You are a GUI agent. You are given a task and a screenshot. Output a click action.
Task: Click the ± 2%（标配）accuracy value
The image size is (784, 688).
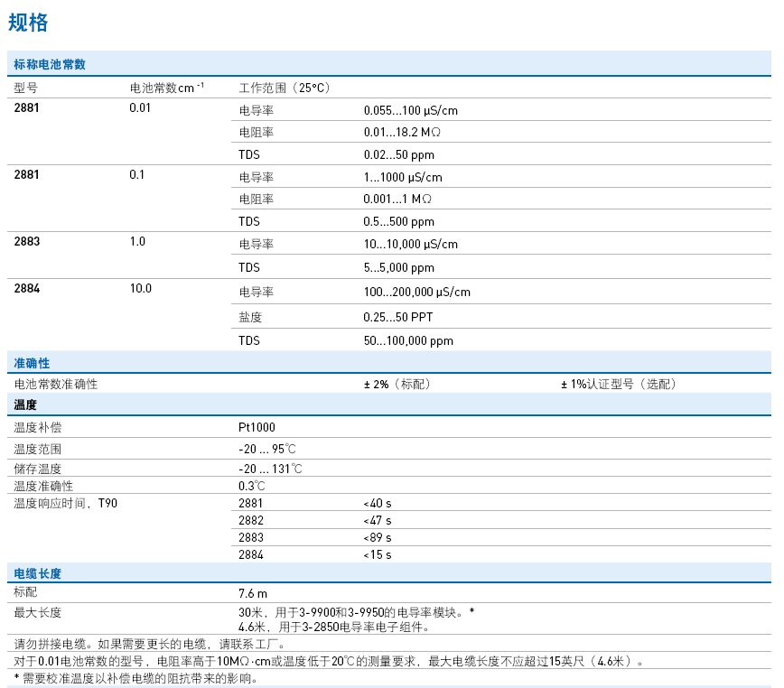click(397, 384)
